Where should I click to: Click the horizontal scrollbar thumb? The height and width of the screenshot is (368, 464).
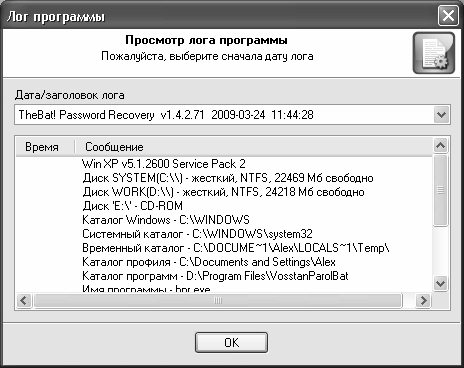tap(218, 301)
